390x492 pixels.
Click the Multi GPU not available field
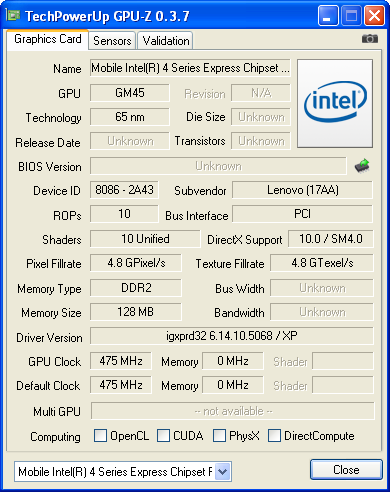pyautogui.click(x=233, y=411)
